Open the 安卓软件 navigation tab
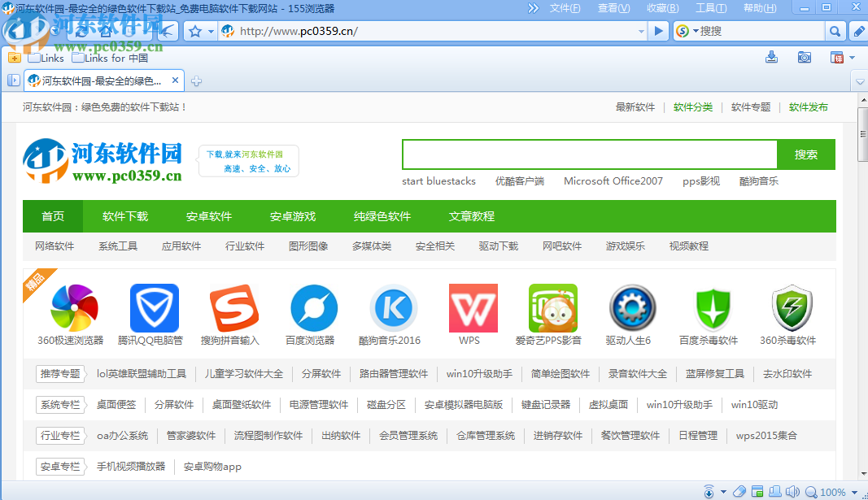This screenshot has height=500, width=868. tap(209, 216)
